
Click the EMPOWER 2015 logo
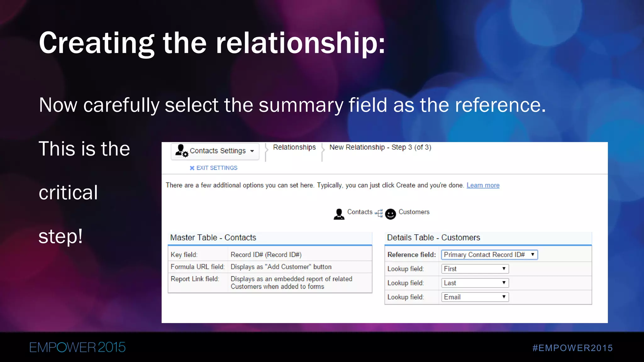pyautogui.click(x=77, y=348)
